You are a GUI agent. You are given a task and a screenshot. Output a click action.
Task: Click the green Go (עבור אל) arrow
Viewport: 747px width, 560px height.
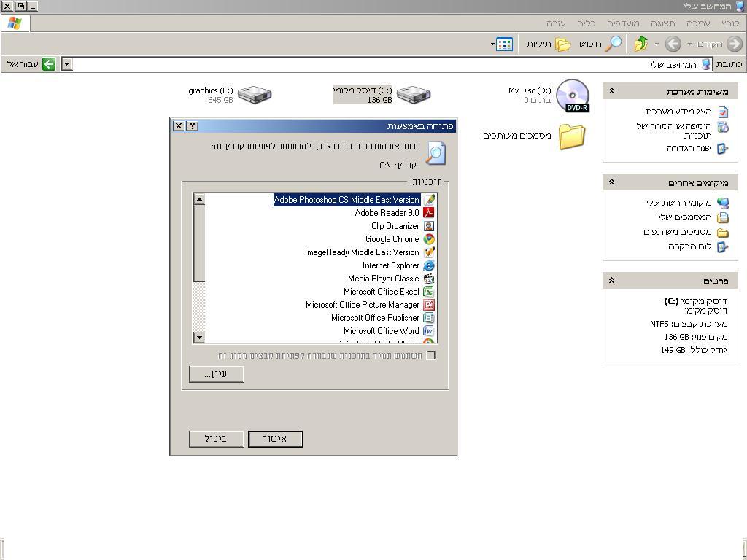(x=49, y=64)
